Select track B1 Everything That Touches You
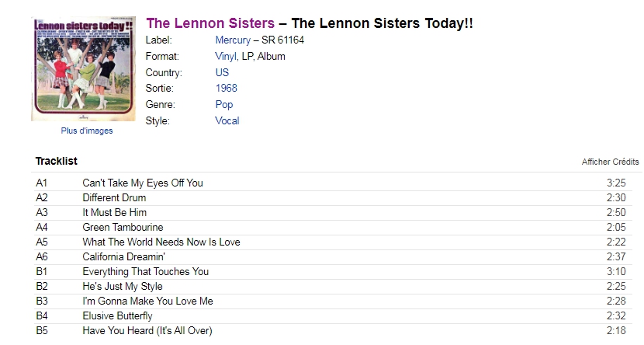The image size is (644, 345). pos(334,272)
